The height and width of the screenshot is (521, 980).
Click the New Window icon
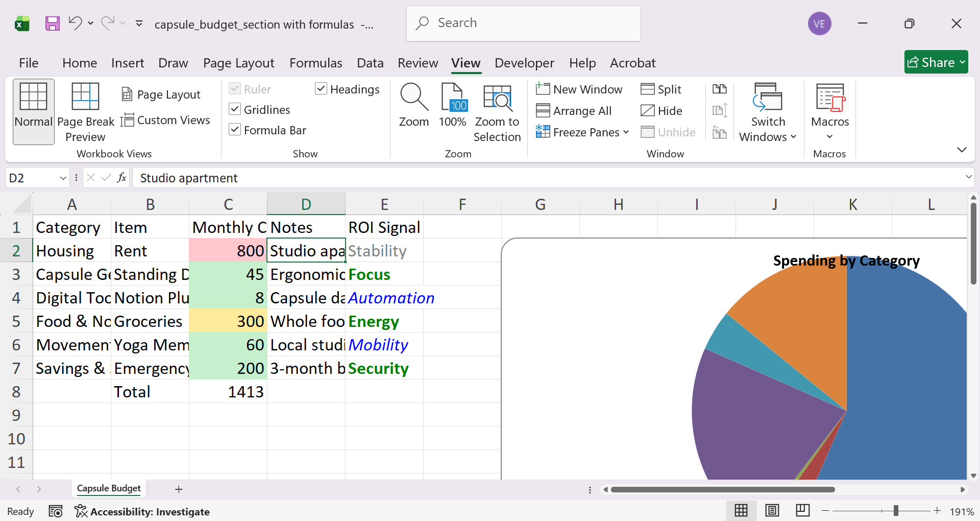pyautogui.click(x=579, y=89)
